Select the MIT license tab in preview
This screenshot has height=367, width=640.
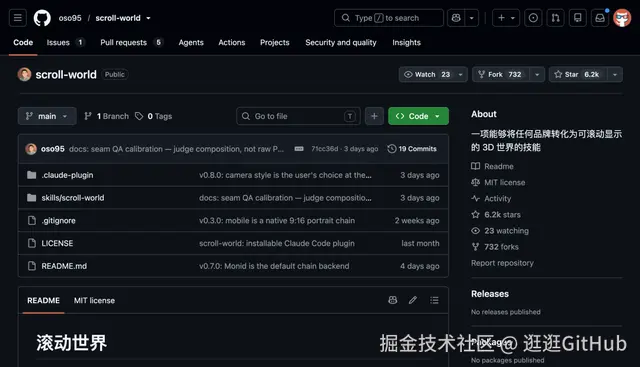tap(94, 300)
